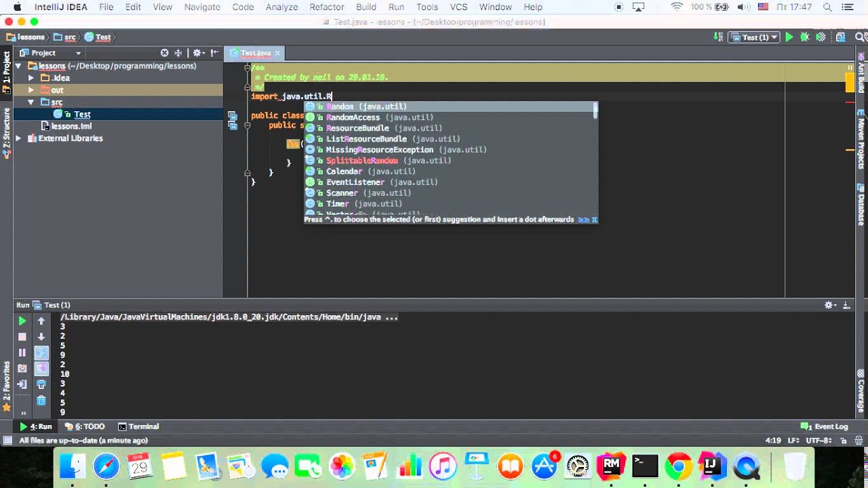The image size is (868, 488).
Task: Run Test with coverage icon
Action: point(821,38)
